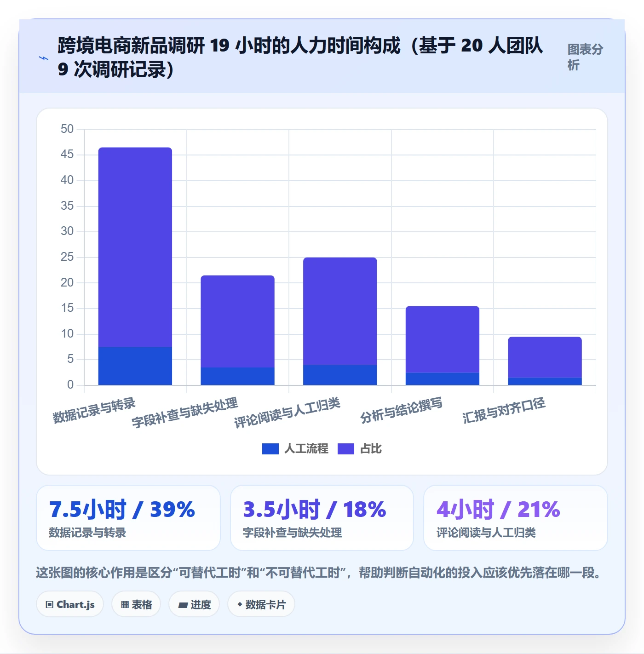Toggle the 占比 legend color box
This screenshot has width=644, height=654.
coord(346,449)
